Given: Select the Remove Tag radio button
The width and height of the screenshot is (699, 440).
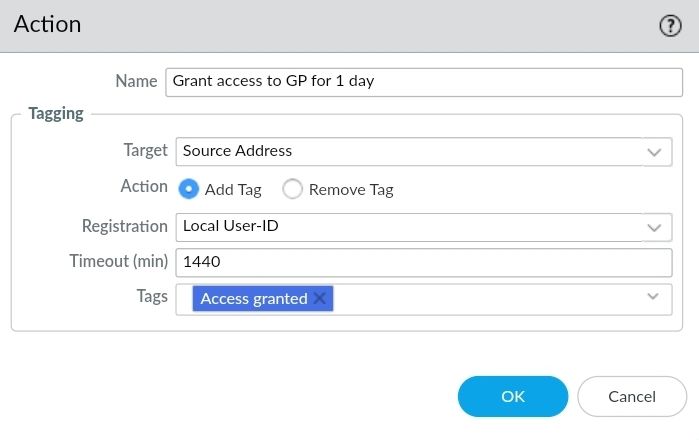Looking at the screenshot, I should point(293,189).
